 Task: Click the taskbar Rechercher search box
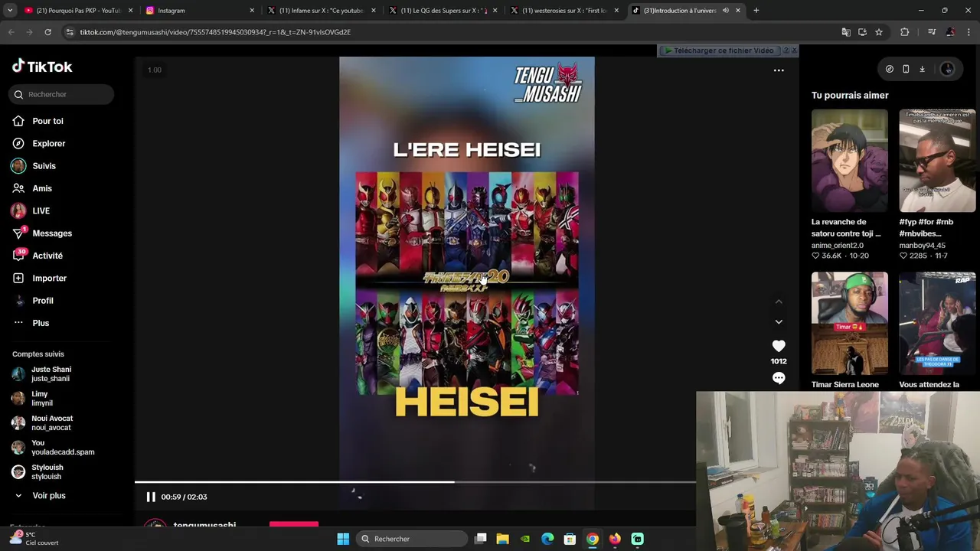[x=413, y=539]
